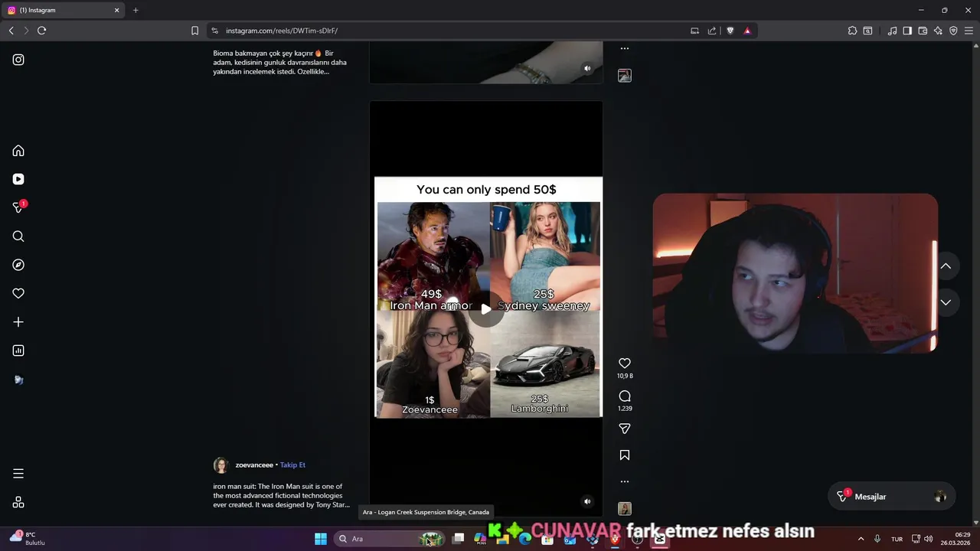Open the Windows Start menu
This screenshot has width=980, height=551.
pyautogui.click(x=321, y=539)
